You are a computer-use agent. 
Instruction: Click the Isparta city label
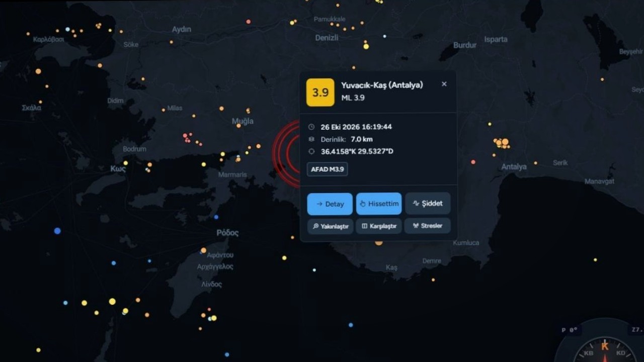tap(496, 39)
